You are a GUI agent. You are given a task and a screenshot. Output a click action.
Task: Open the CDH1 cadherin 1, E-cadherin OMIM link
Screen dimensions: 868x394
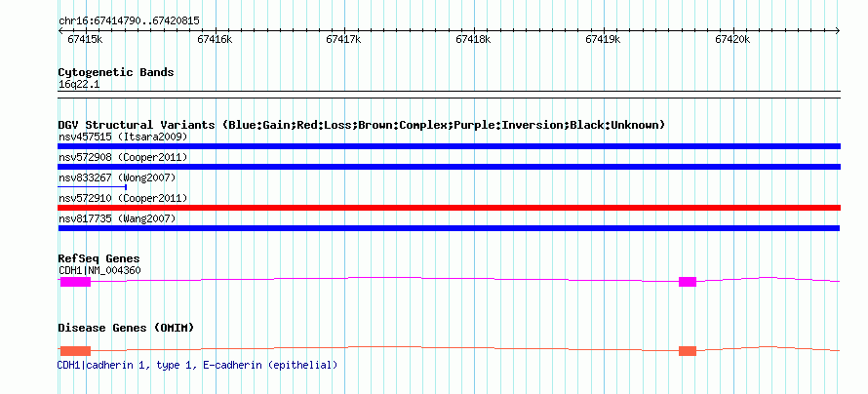click(x=197, y=365)
